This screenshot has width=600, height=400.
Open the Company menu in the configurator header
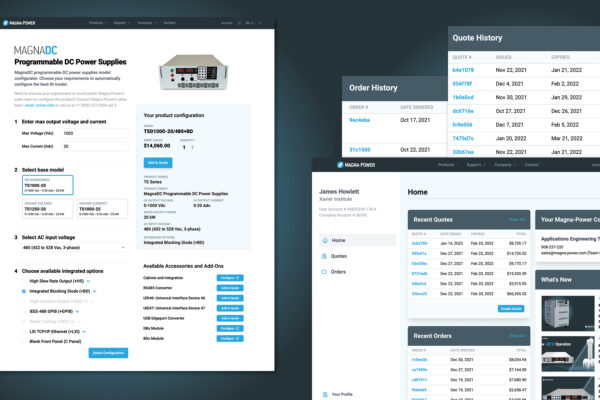(x=147, y=23)
